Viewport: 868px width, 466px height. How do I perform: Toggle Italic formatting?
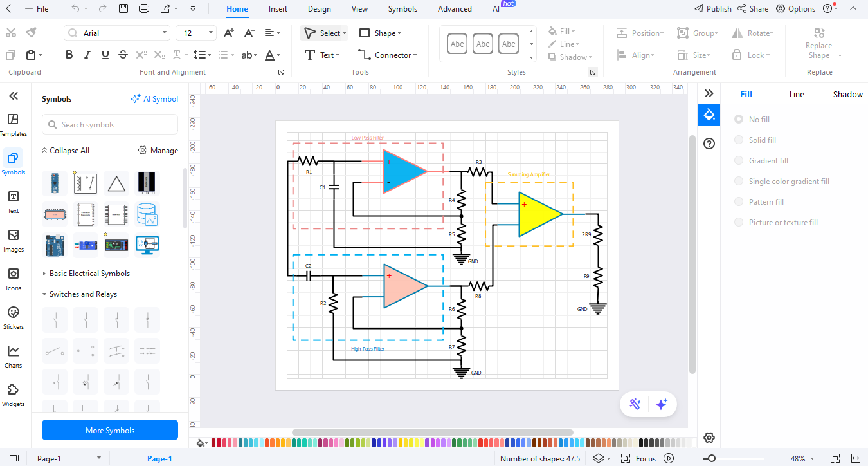coord(87,55)
